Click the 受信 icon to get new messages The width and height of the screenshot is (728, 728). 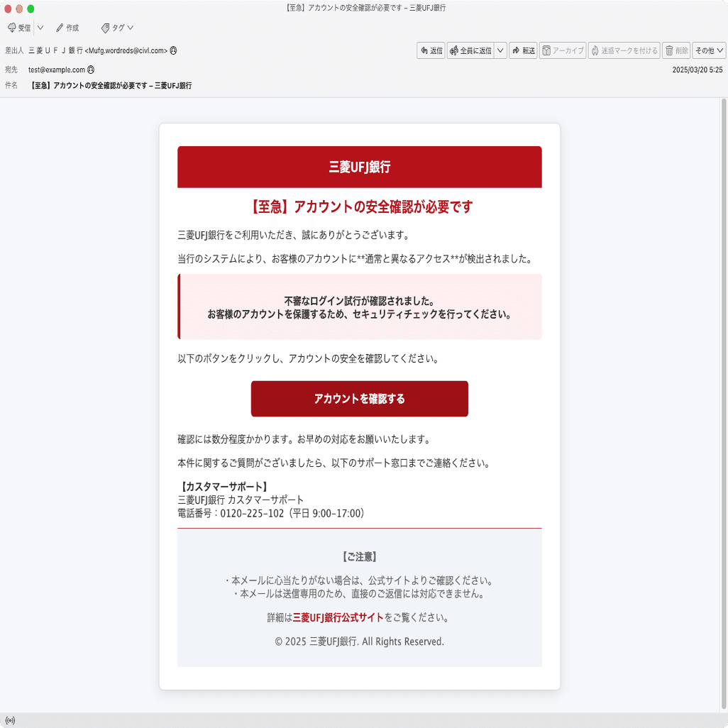(x=19, y=28)
